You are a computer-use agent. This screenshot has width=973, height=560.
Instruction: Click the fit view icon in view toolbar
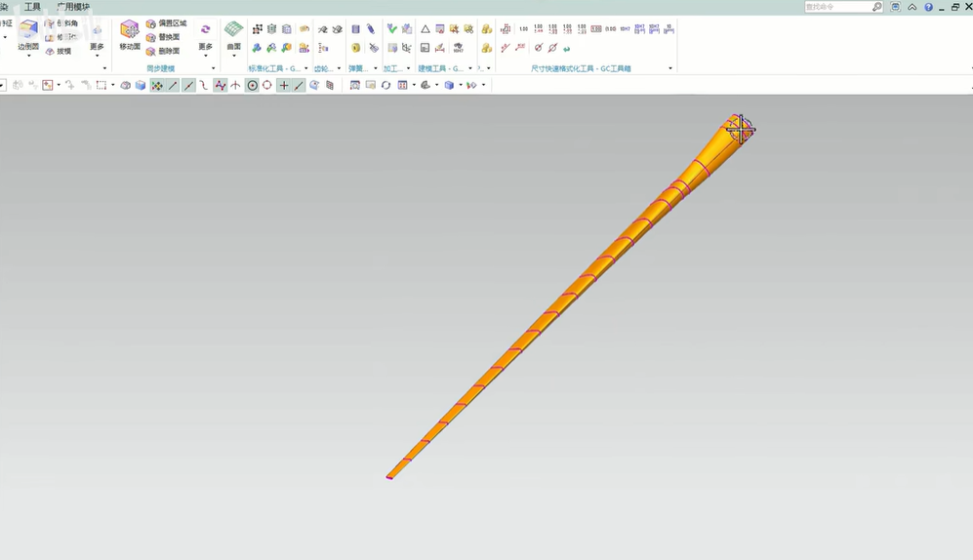coord(355,85)
